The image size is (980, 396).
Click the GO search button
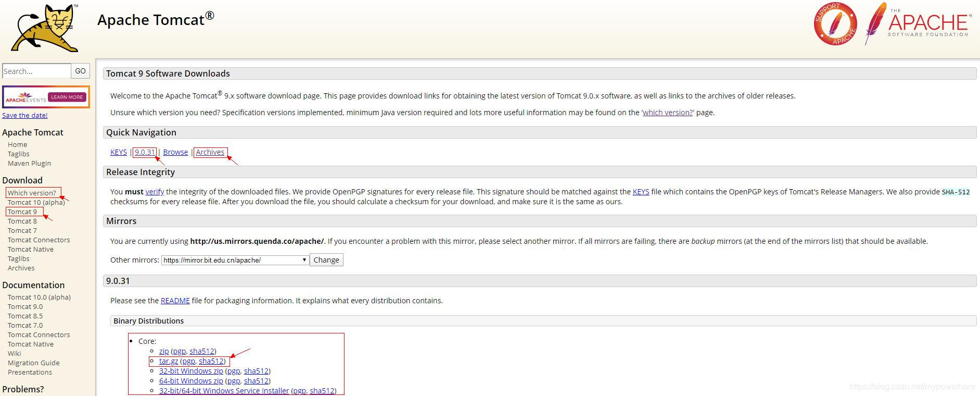81,71
